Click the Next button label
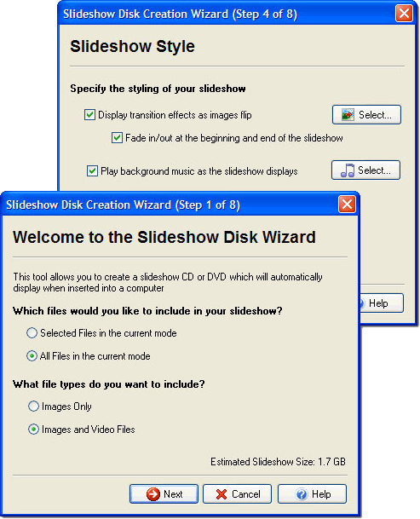 (173, 494)
